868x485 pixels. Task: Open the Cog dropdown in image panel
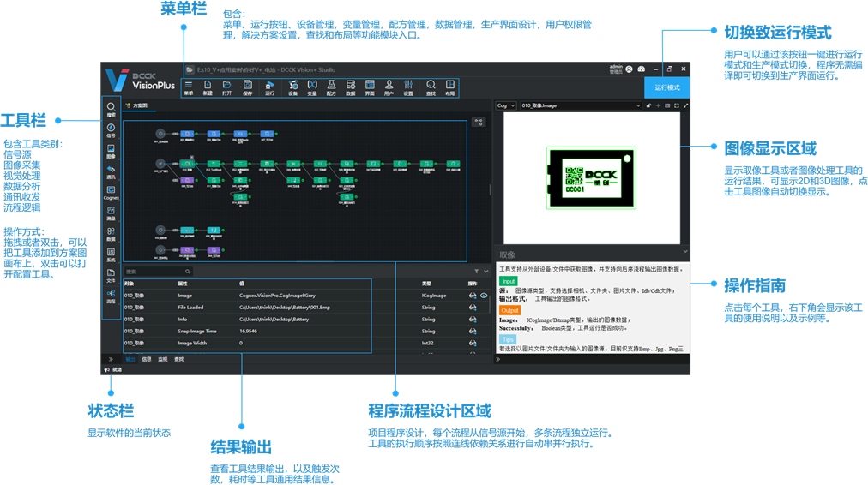(x=506, y=105)
